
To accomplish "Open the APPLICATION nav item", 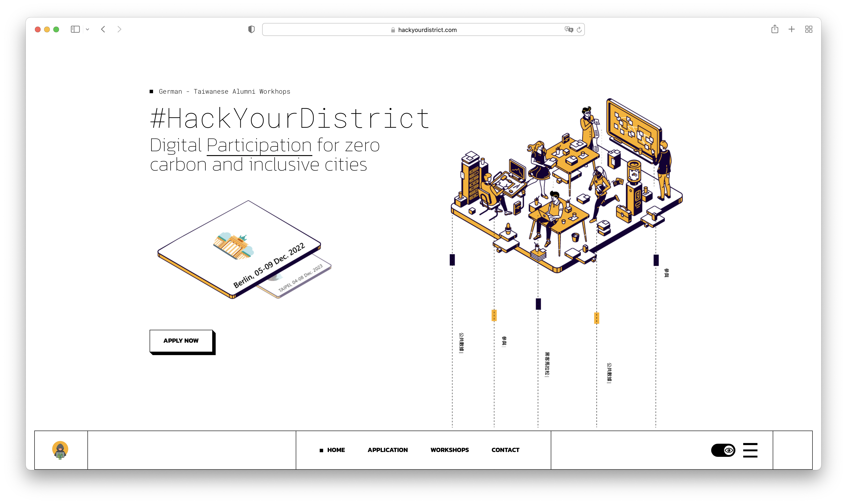I will [x=388, y=450].
